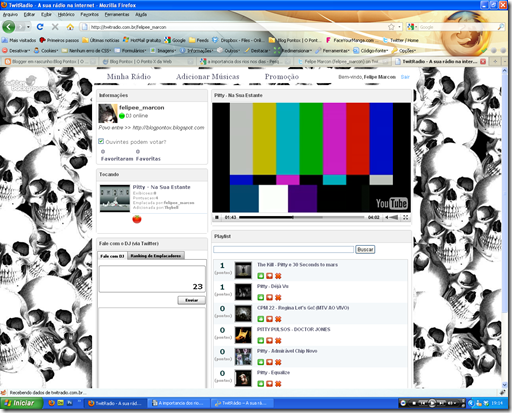Vote up Pitty - Admirável Chip Novo
This screenshot has width=512, height=413.
point(261,362)
